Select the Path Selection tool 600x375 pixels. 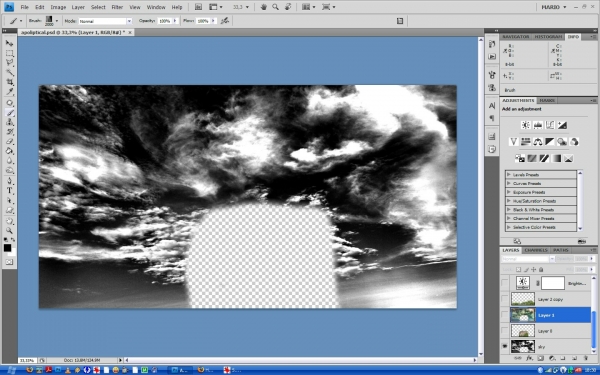point(10,200)
